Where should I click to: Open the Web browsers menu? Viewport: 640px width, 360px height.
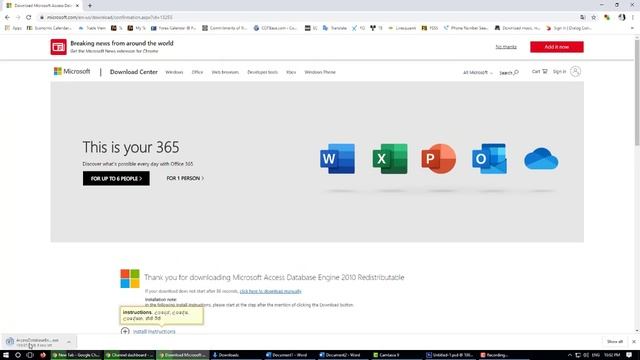(225, 72)
